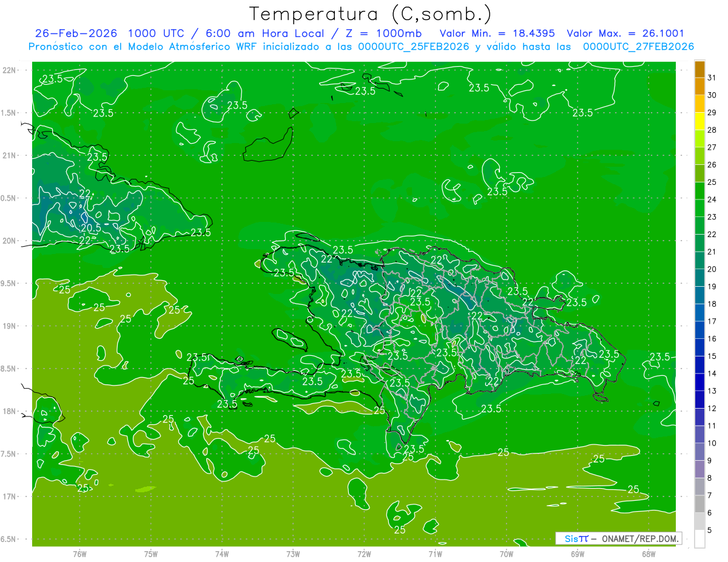Click legend value '21'
Image resolution: width=728 pixels, height=562 pixels.
pos(712,252)
